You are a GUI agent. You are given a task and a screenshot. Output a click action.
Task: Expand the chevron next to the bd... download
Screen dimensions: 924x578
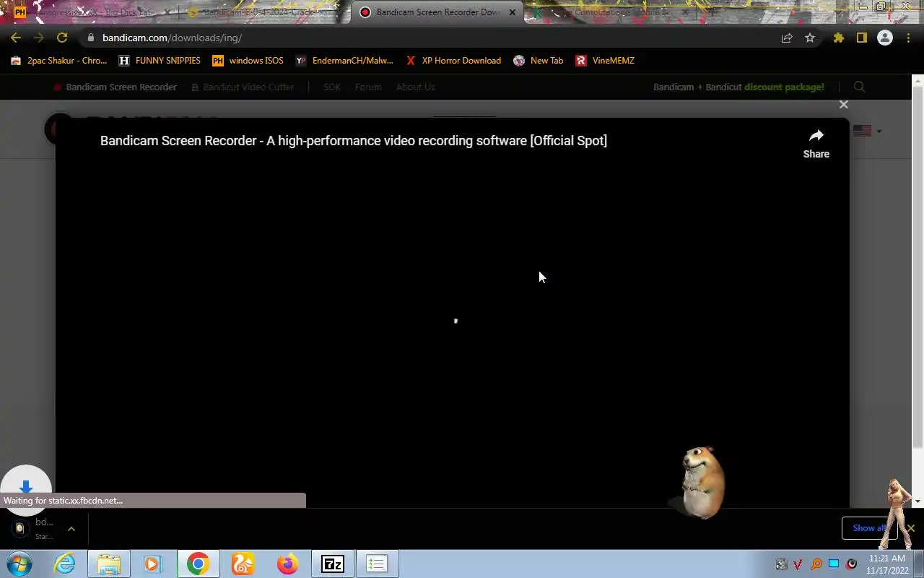coord(71,529)
